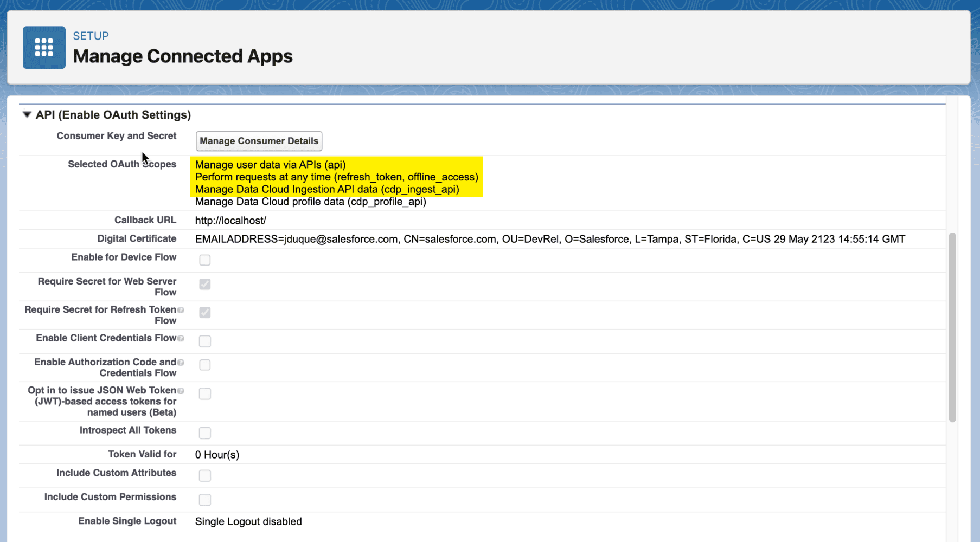Image resolution: width=980 pixels, height=542 pixels.
Task: Collapse the API (Enable OAuth Settings) section
Action: click(27, 114)
